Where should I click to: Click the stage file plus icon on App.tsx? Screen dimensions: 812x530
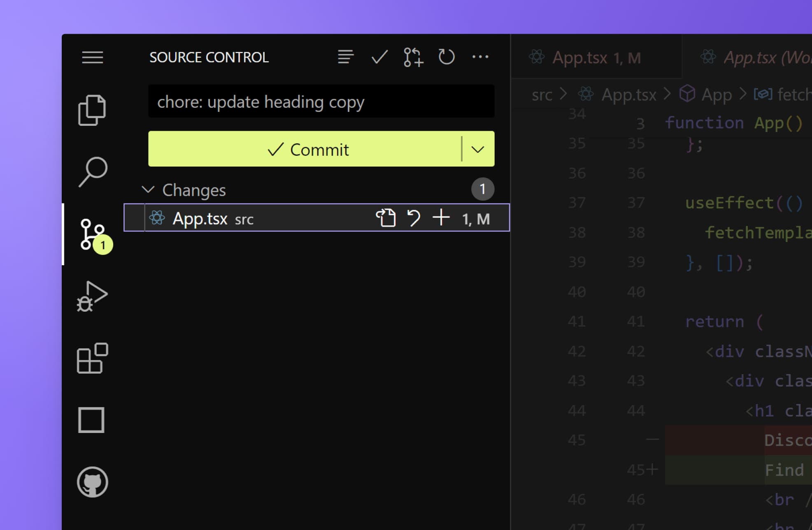(442, 218)
